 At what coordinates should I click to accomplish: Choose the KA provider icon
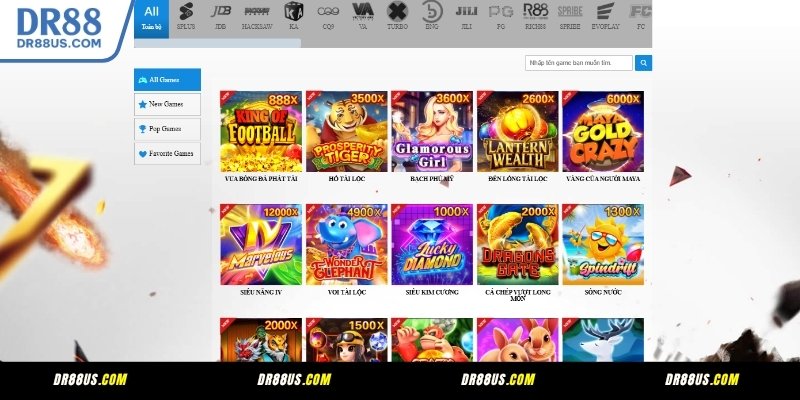(x=293, y=16)
